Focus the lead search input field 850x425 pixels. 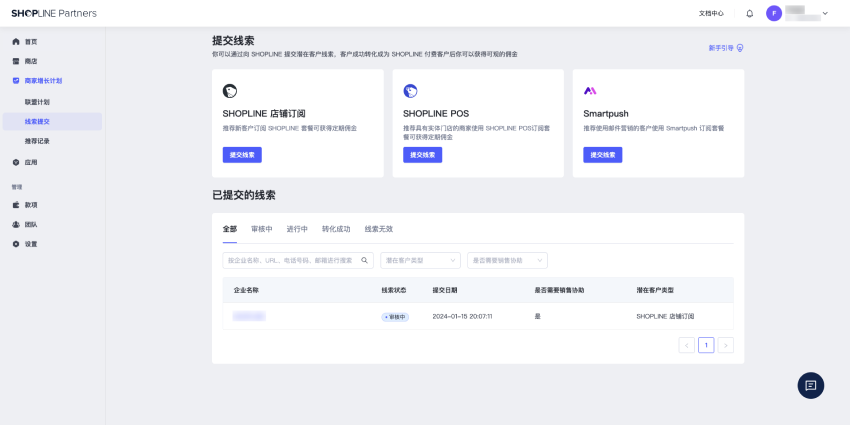pos(298,260)
